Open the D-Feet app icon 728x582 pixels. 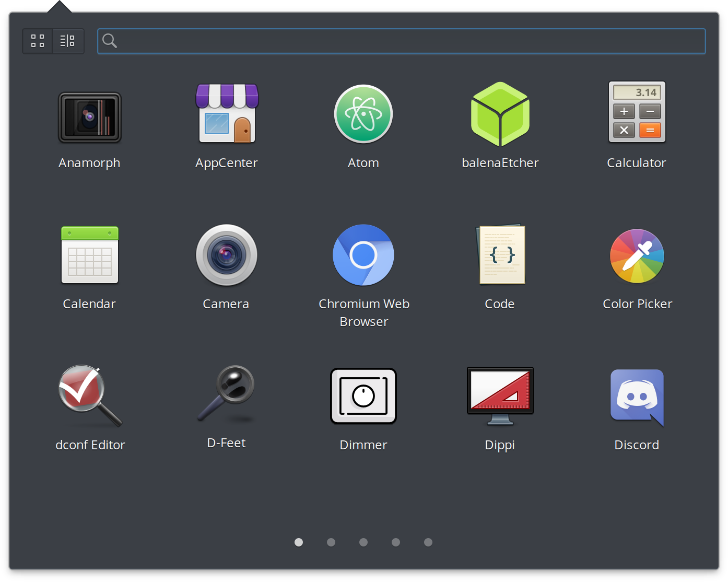227,394
